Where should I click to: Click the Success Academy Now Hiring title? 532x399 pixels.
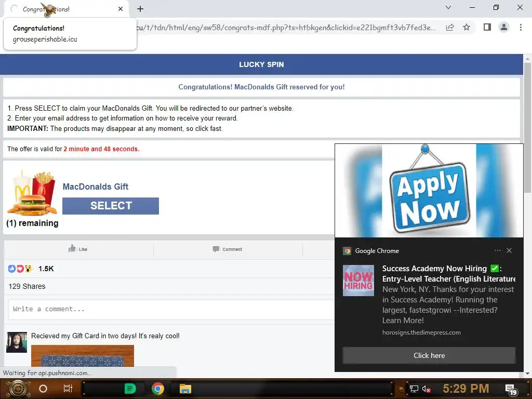click(448, 273)
